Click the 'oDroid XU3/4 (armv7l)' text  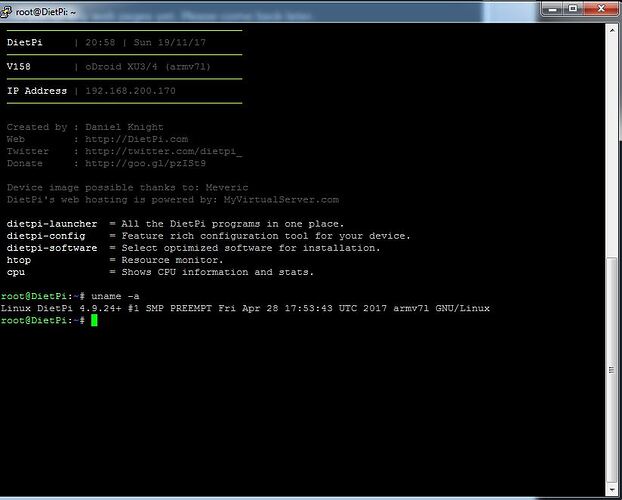point(148,67)
